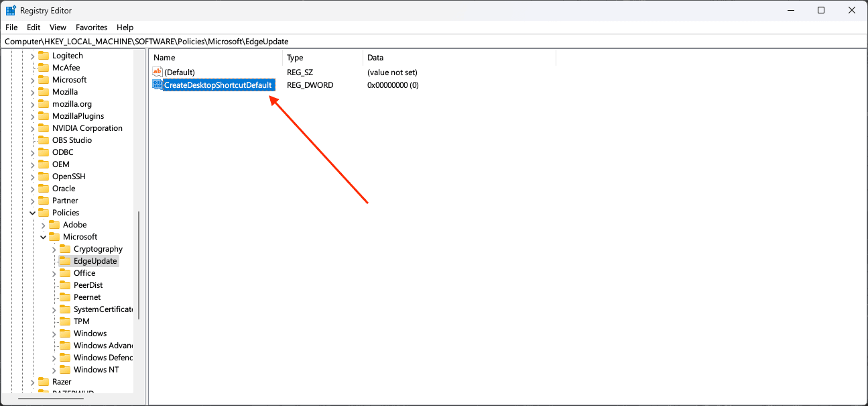Sort values by the Type column header
The width and height of the screenshot is (868, 406).
click(x=323, y=58)
